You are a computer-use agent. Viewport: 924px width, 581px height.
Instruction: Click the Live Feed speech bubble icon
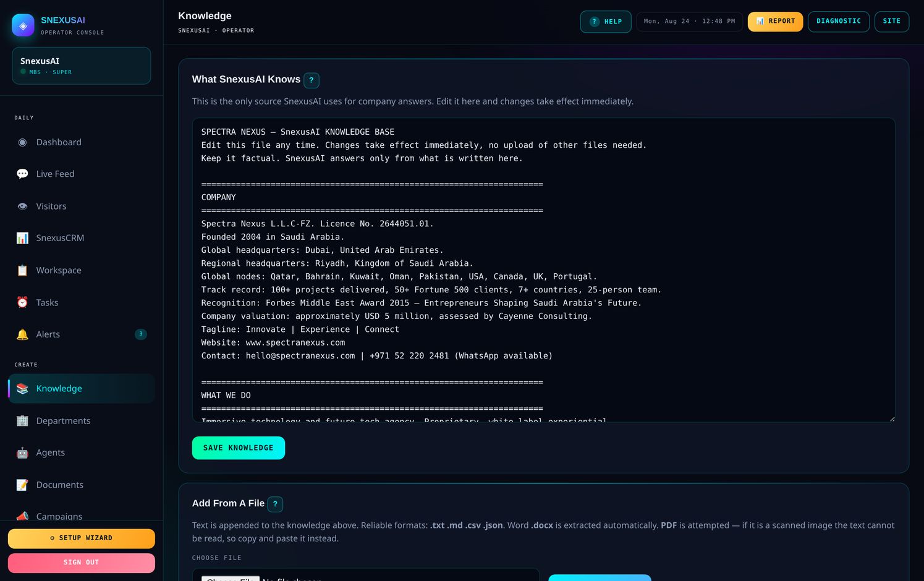(x=22, y=174)
